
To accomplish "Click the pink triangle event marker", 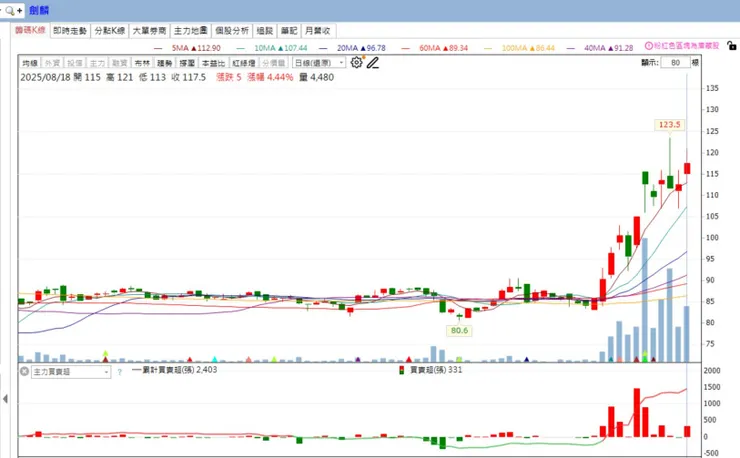I will [x=249, y=359].
